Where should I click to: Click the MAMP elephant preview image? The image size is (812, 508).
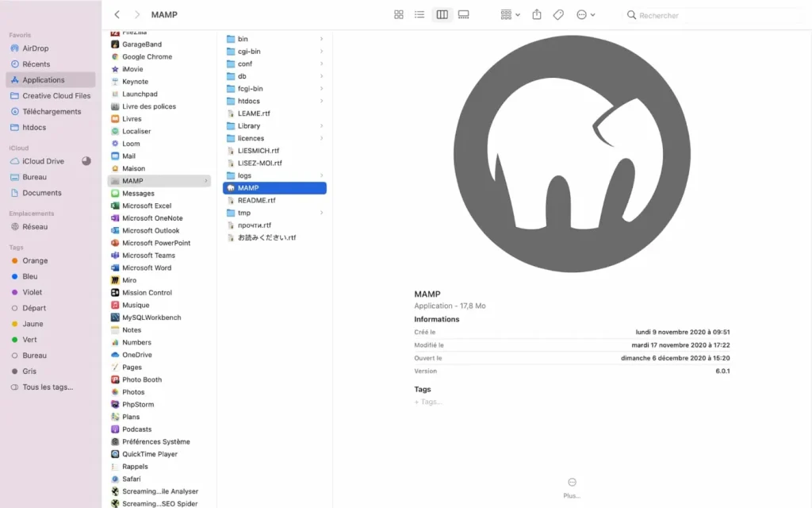pos(572,154)
